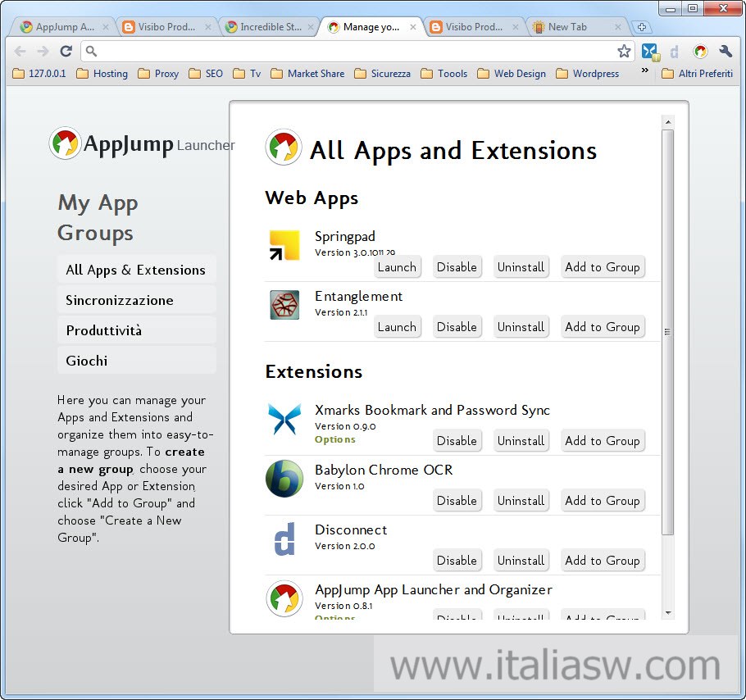Open the Altri Preferiti folder
The width and height of the screenshot is (746, 700).
[698, 74]
